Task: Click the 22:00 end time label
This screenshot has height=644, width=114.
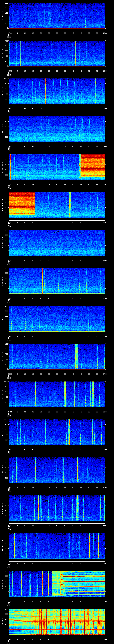Action: 105,184
